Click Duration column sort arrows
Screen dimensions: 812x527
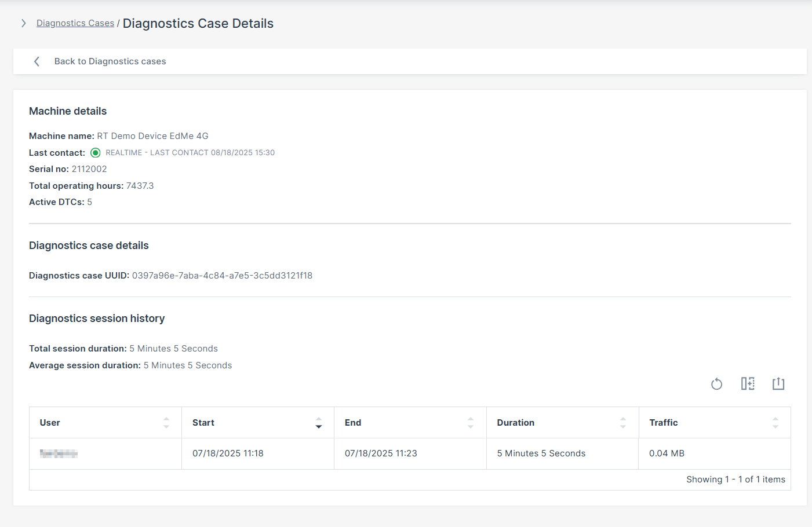623,423
